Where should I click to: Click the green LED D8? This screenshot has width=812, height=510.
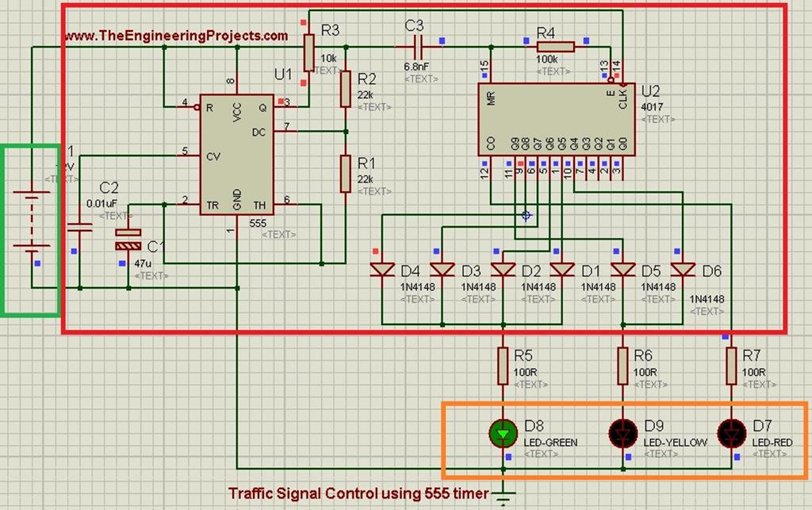(x=504, y=435)
